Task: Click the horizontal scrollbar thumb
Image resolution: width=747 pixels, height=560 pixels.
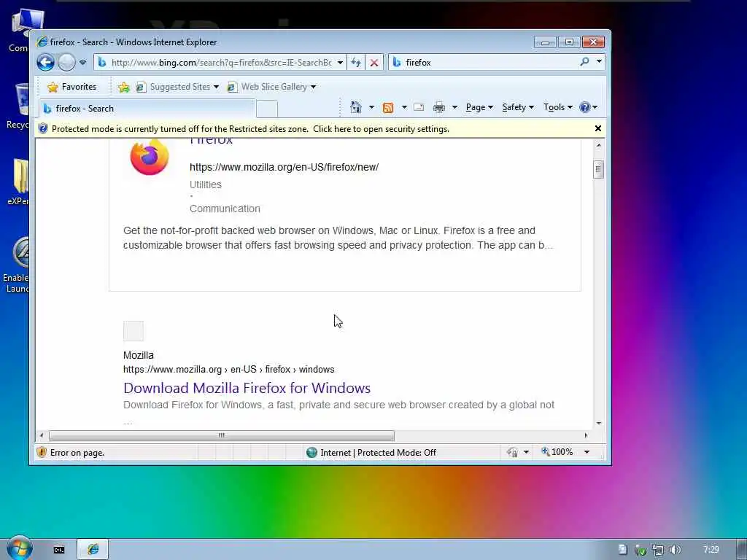Action: [x=222, y=435]
